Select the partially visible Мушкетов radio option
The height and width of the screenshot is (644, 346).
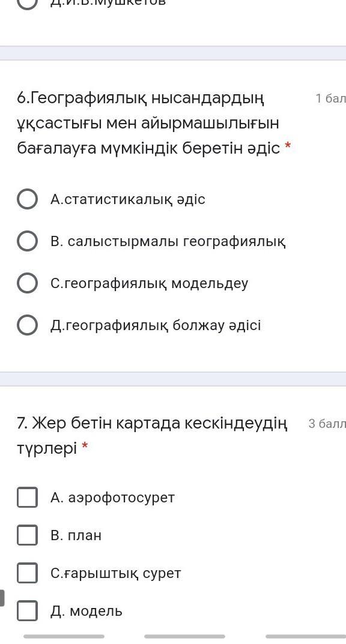click(x=27, y=3)
